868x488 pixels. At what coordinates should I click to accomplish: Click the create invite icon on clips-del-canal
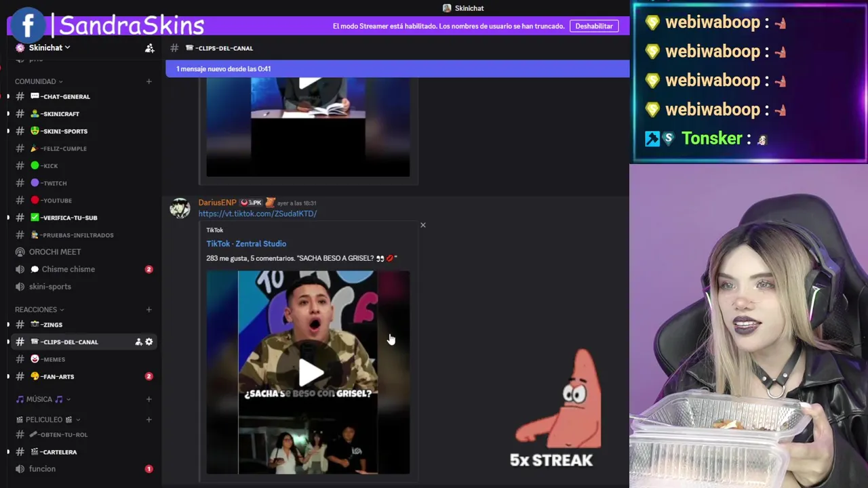[x=138, y=342]
